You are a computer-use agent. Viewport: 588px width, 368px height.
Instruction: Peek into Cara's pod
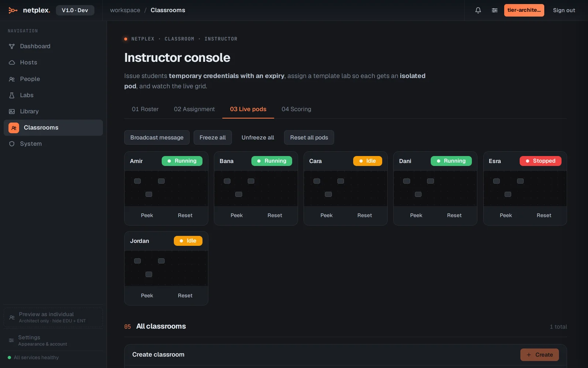coord(326,216)
